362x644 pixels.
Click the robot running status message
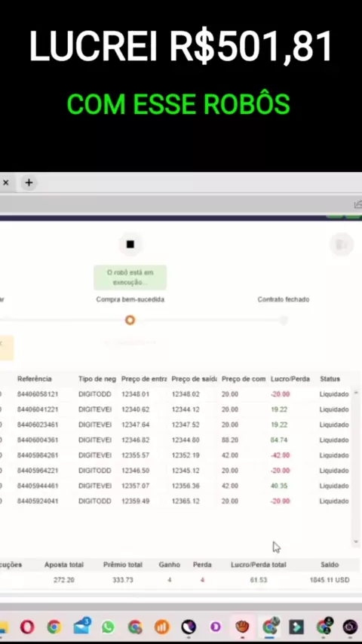pos(130,278)
